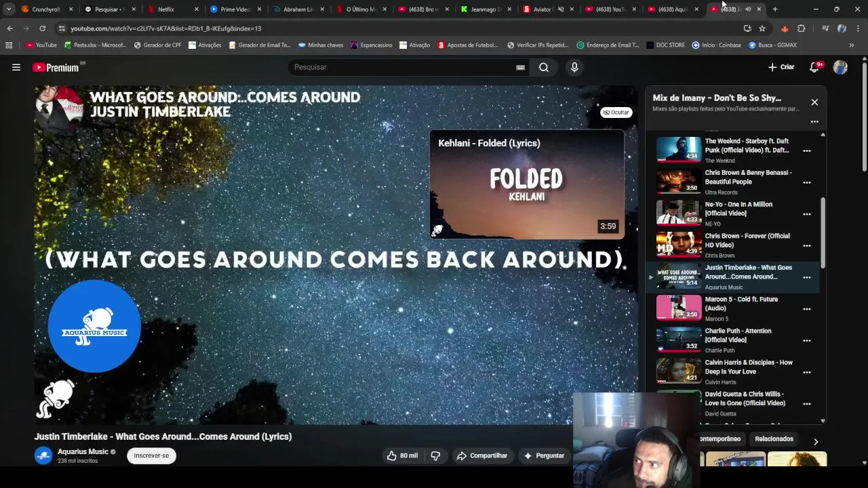Open the YouTube hamburger guide menu
This screenshot has width=868, height=488.
tap(16, 67)
